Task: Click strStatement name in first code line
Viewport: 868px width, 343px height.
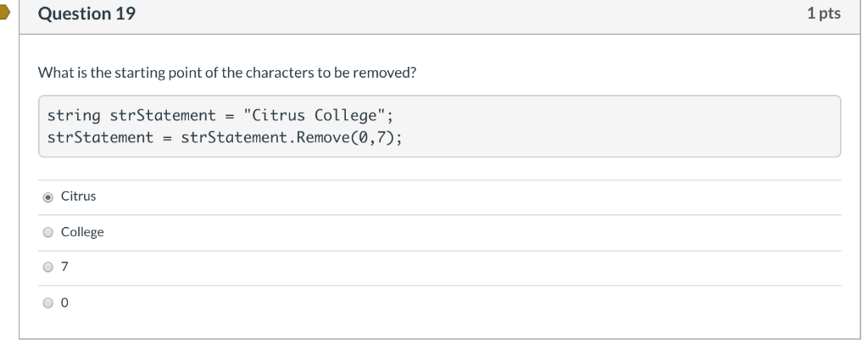Action: point(163,115)
